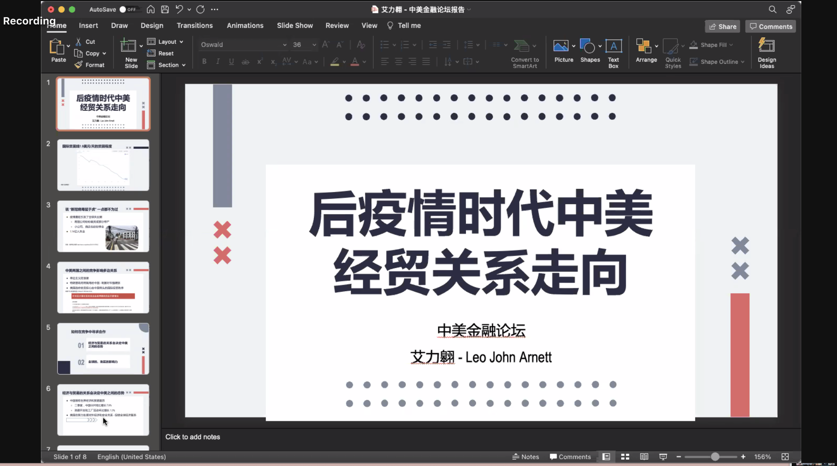Expand the Layout dropdown
The image size is (837, 466).
166,42
